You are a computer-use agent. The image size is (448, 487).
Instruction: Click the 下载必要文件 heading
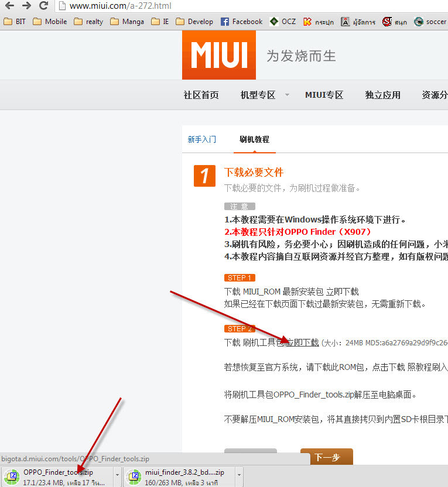point(254,172)
